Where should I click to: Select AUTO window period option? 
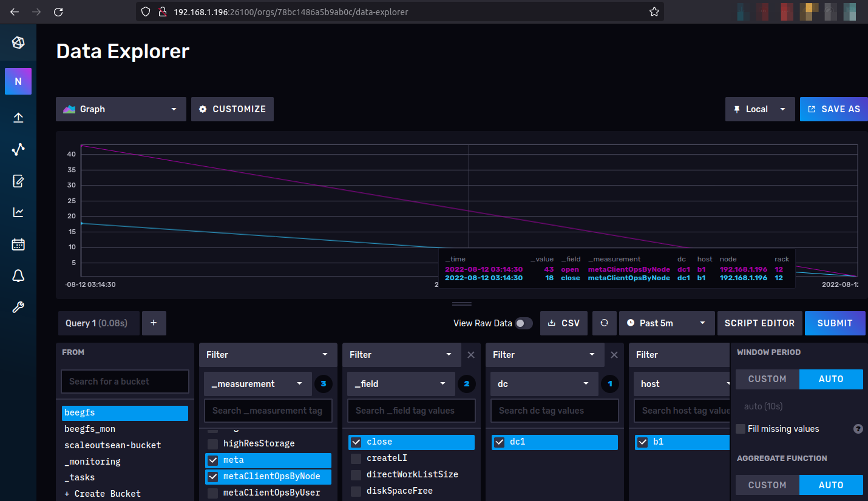click(x=831, y=379)
